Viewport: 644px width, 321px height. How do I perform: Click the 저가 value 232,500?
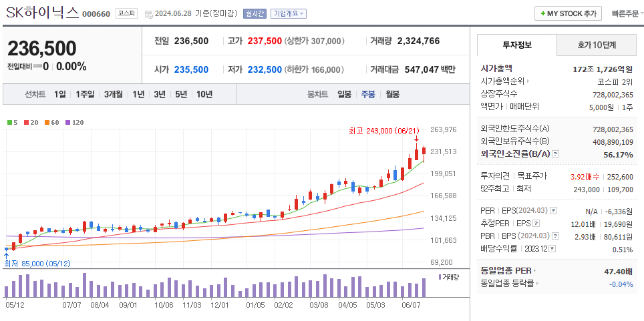(x=265, y=70)
